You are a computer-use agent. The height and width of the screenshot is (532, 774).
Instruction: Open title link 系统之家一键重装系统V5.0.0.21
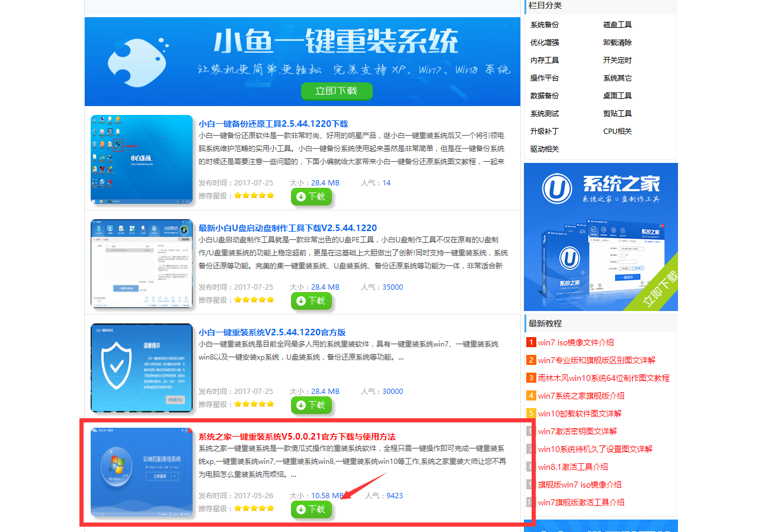coord(296,437)
